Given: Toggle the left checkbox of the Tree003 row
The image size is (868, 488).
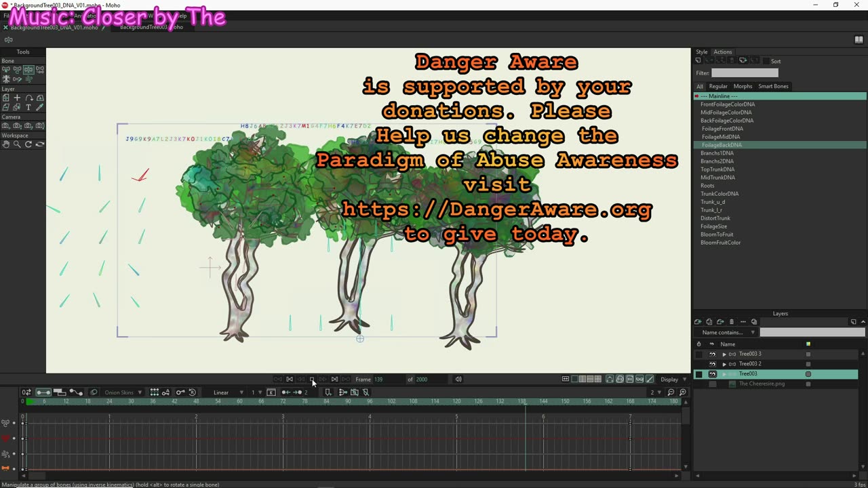Looking at the screenshot, I should (698, 374).
